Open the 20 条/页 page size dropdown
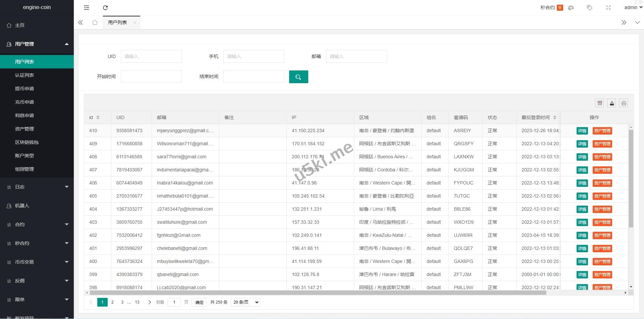The image size is (644, 319). [x=246, y=302]
